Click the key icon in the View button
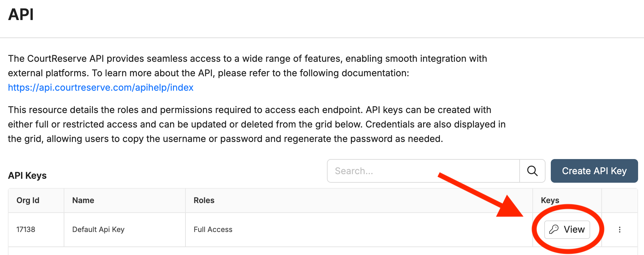This screenshot has width=644, height=255. 554,229
